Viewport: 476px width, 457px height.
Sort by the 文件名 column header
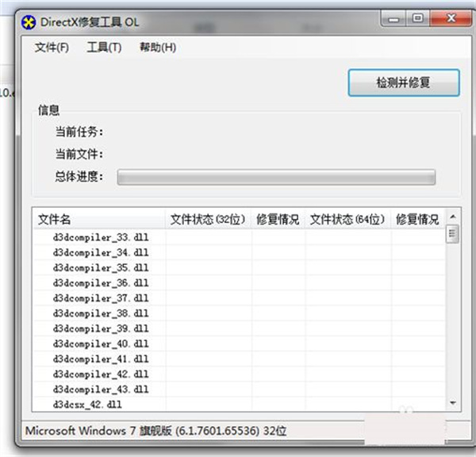tap(98, 219)
